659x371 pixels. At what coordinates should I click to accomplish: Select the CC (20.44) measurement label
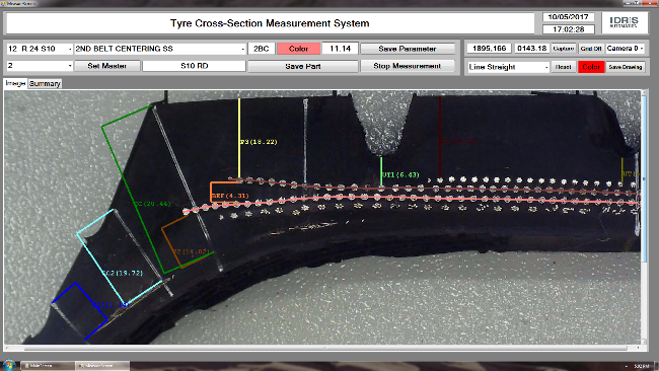coord(152,204)
